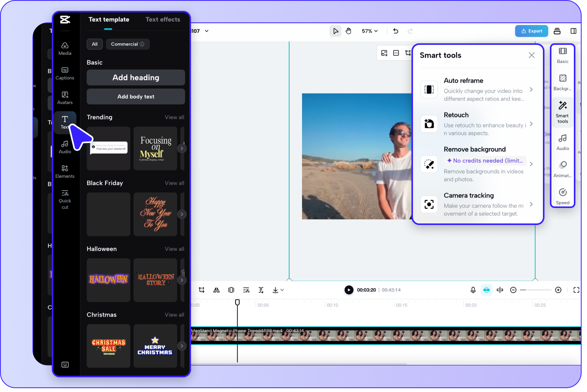
Task: Click the split-at-playhead icon near microphone
Action: pyautogui.click(x=500, y=290)
